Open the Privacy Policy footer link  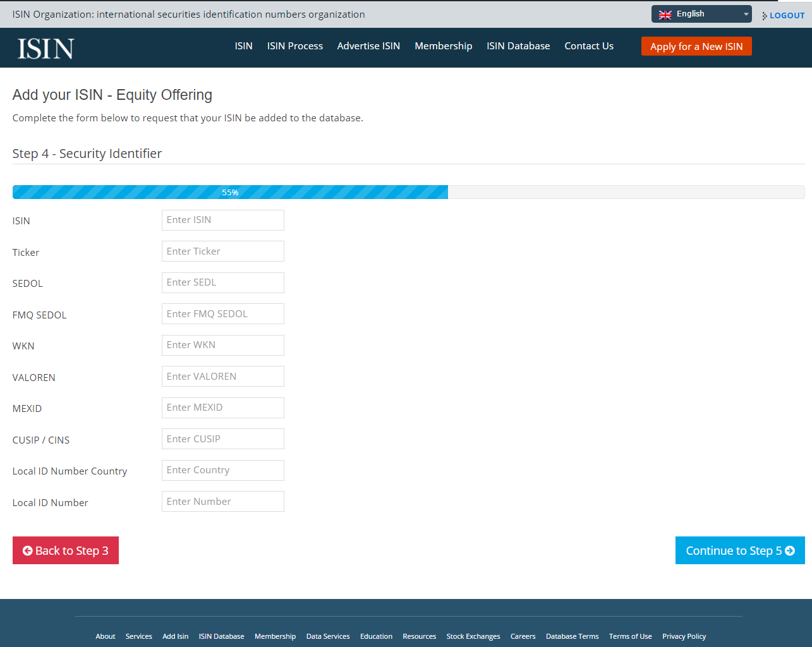tap(684, 636)
